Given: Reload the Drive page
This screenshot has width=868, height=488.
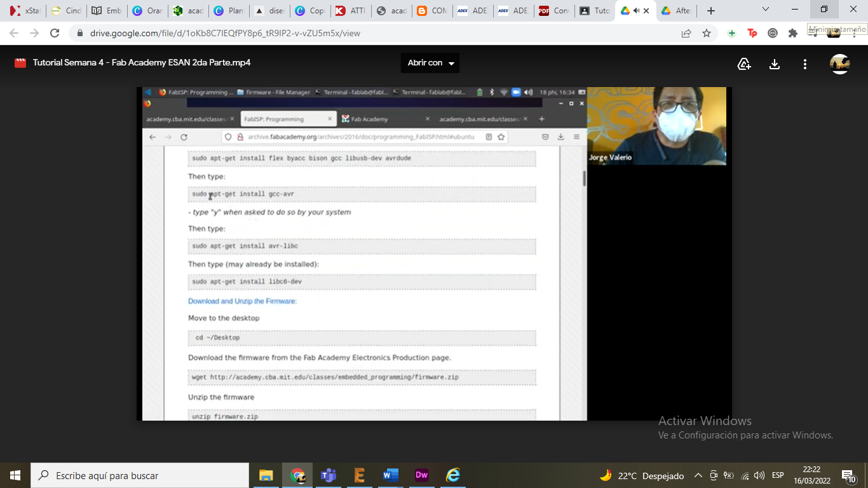Looking at the screenshot, I should click(55, 33).
